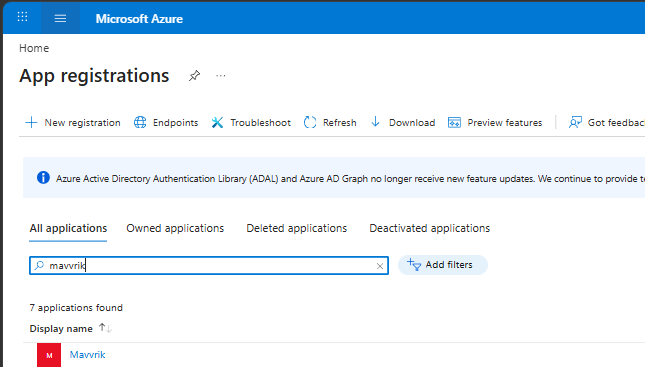This screenshot has height=367, width=645.
Task: Refresh the app registrations list
Action: 330,123
